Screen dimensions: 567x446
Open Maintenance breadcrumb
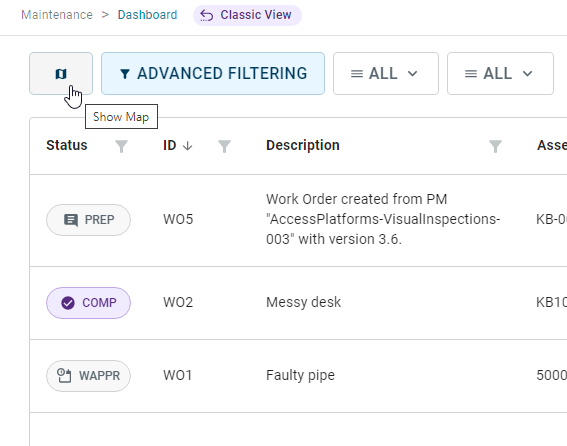click(x=57, y=15)
